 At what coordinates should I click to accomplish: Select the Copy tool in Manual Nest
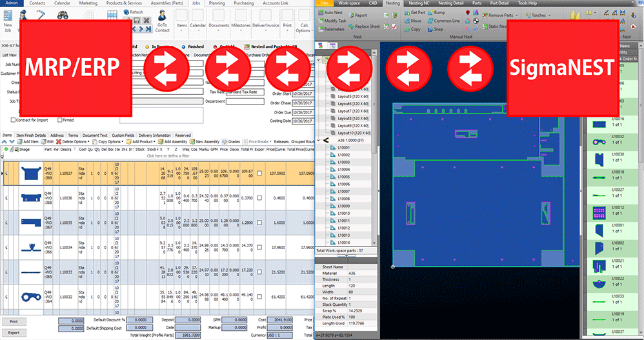(x=412, y=29)
